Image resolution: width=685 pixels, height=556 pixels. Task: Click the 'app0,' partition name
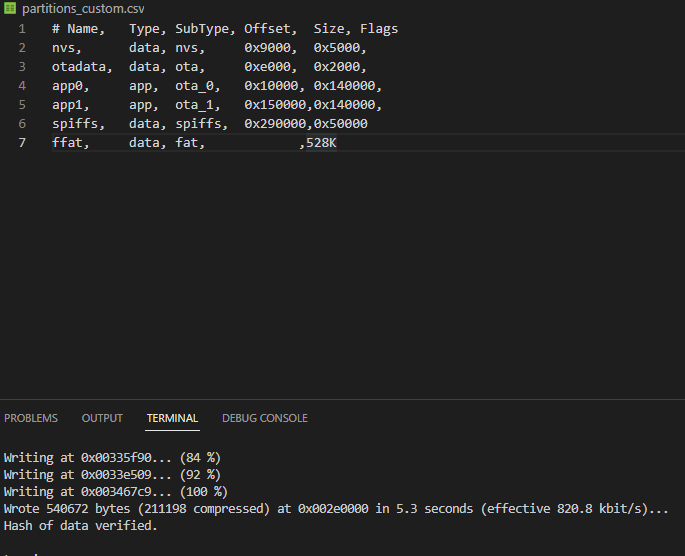point(71,86)
